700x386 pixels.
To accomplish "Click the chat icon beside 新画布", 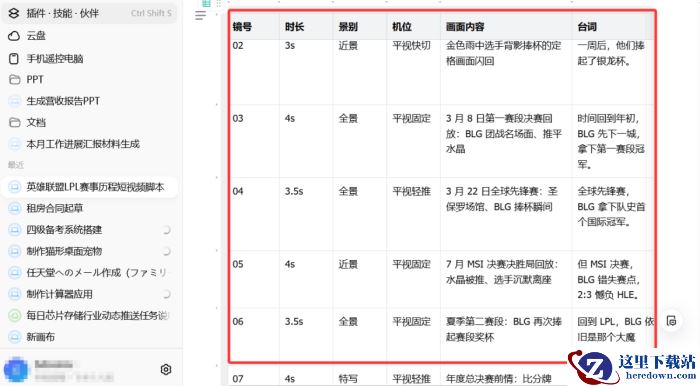I will point(15,337).
